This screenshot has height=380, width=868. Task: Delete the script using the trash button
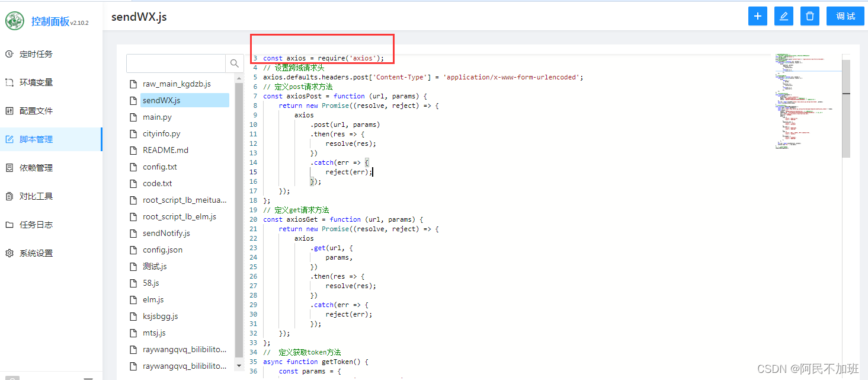click(809, 16)
